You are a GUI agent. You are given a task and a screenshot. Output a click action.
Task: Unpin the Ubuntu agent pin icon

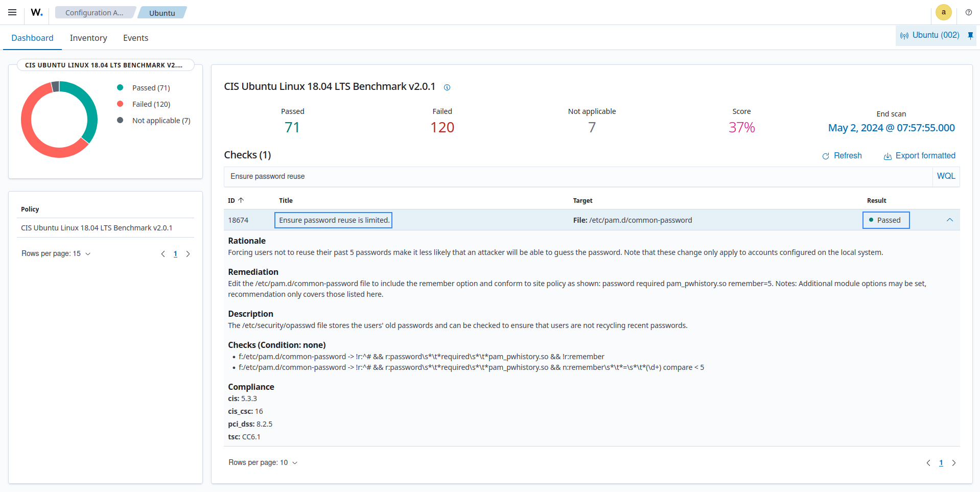970,35
